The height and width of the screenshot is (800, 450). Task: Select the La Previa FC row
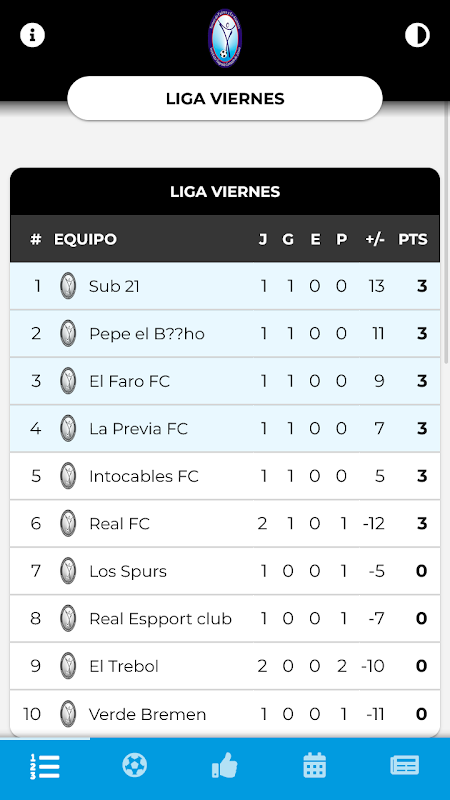coord(225,429)
